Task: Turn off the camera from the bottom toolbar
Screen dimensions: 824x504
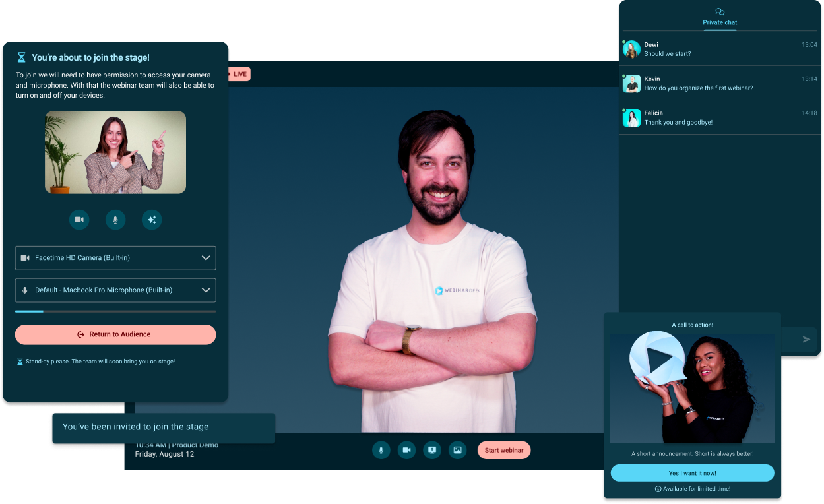Action: (x=406, y=450)
